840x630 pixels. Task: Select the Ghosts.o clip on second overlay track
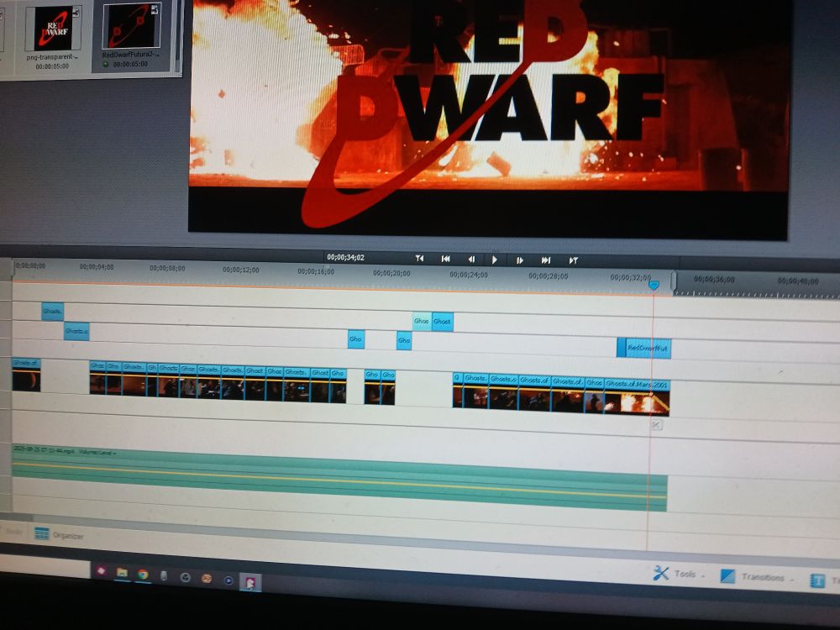click(76, 331)
